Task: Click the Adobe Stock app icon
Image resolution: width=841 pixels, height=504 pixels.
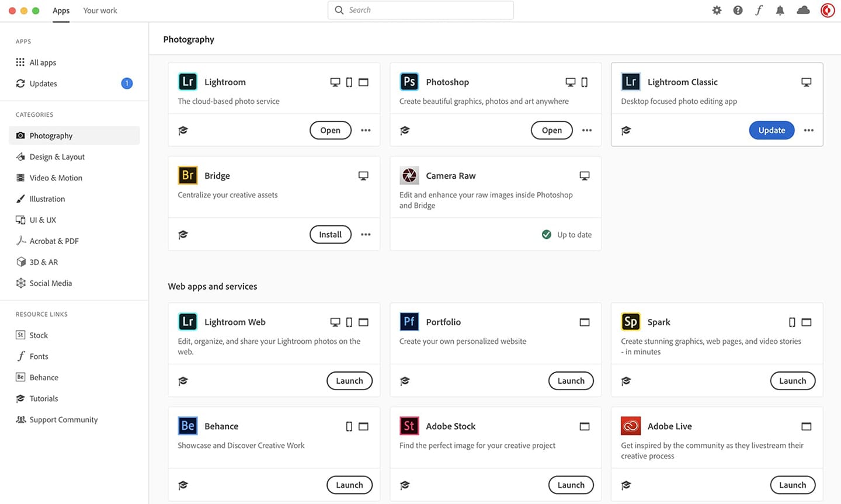Action: tap(409, 426)
